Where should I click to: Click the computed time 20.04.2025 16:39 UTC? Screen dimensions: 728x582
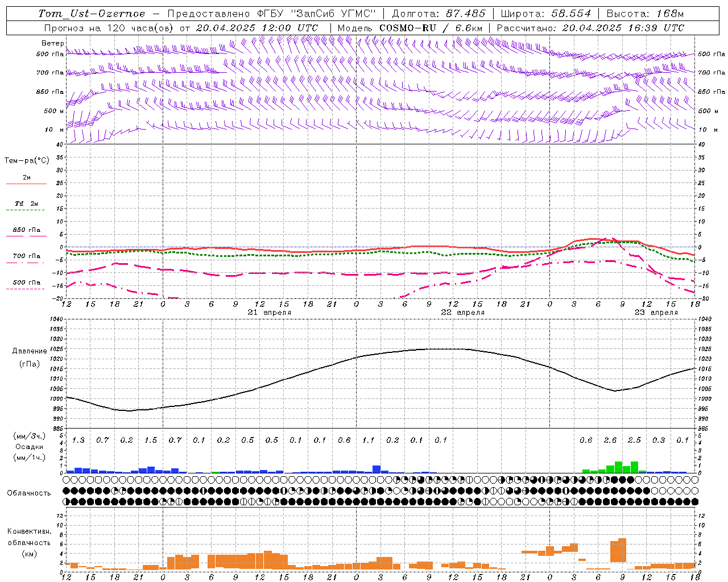click(623, 28)
